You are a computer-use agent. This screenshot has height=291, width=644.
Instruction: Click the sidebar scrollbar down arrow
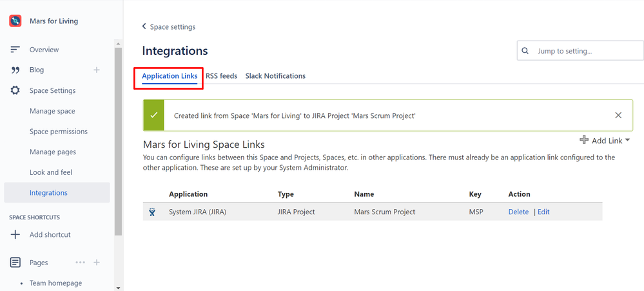(x=118, y=288)
